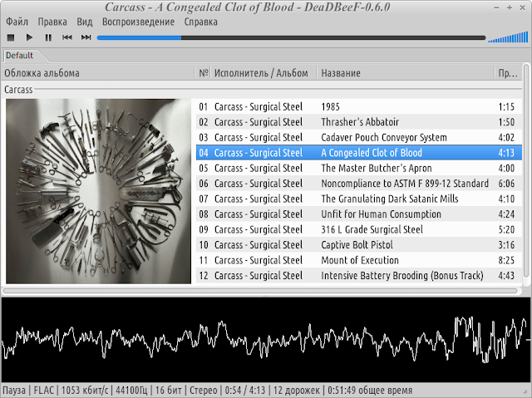Open the Файл menu
This screenshot has width=532, height=398.
[17, 22]
